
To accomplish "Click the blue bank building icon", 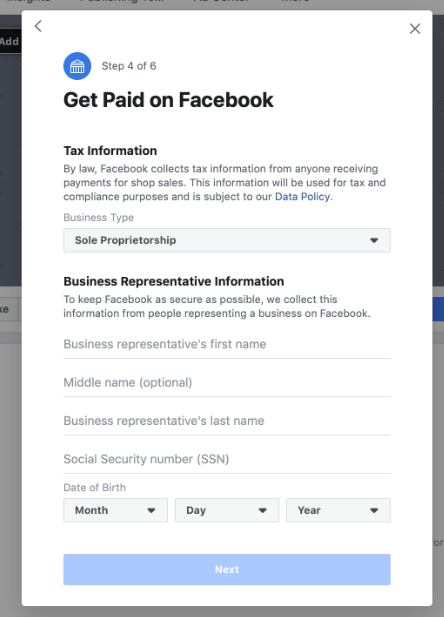I will pyautogui.click(x=77, y=66).
